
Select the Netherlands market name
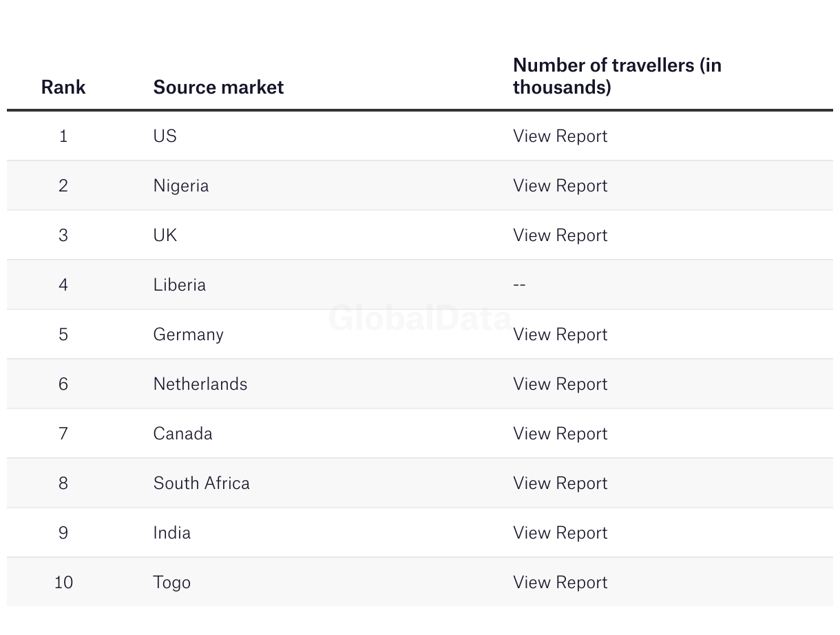(200, 384)
